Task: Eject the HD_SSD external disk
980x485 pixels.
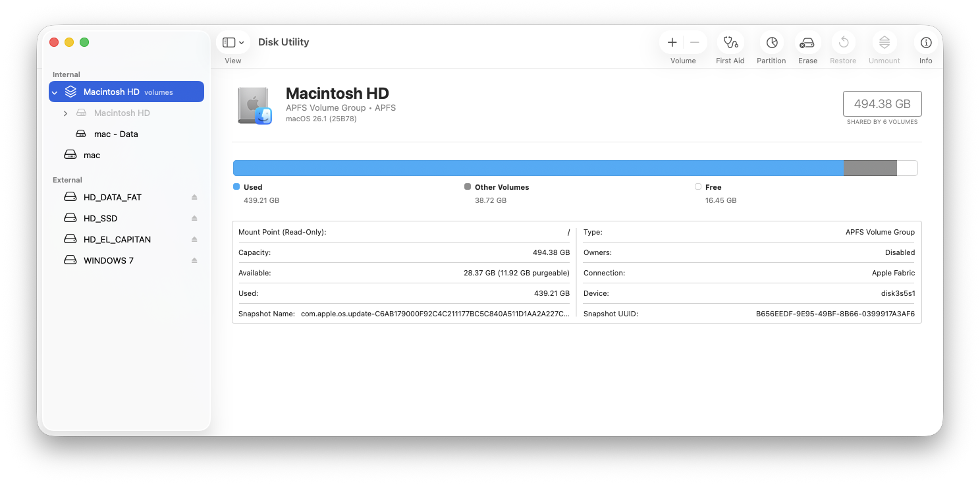Action: [x=194, y=218]
